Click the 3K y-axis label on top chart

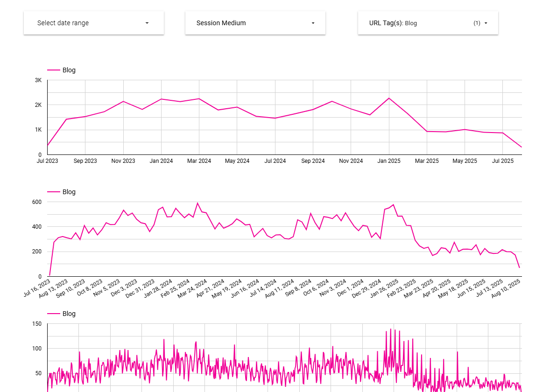pos(38,80)
